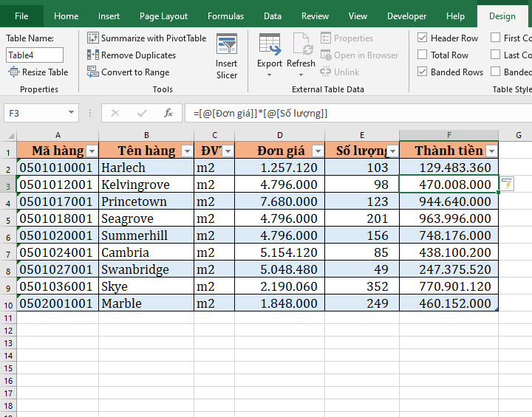The image size is (532, 417).
Task: Open the Tên hàng column filter dropdown
Action: (187, 151)
